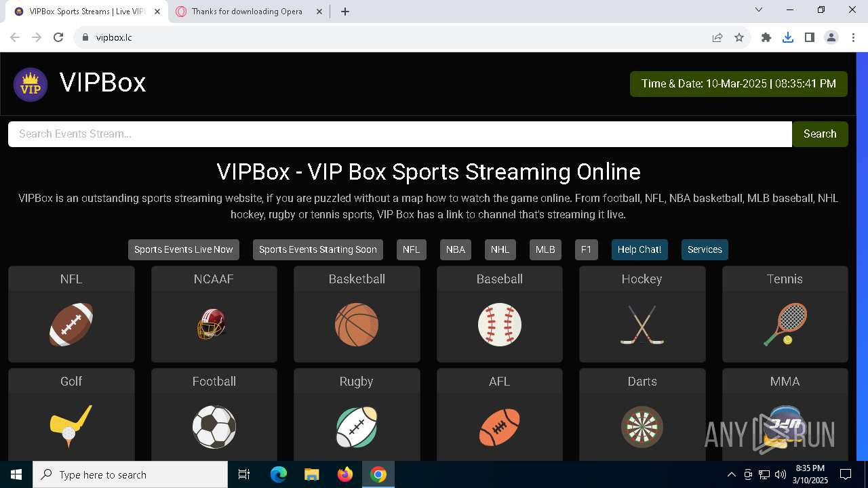Image resolution: width=868 pixels, height=488 pixels.
Task: Select the Darts board icon
Action: pyautogui.click(x=642, y=427)
